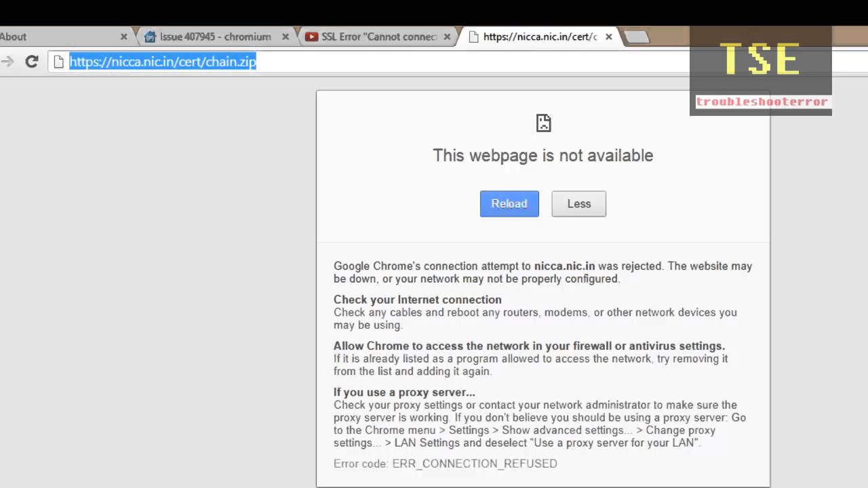
Task: Close the SSL Error YouTube tab
Action: point(448,37)
